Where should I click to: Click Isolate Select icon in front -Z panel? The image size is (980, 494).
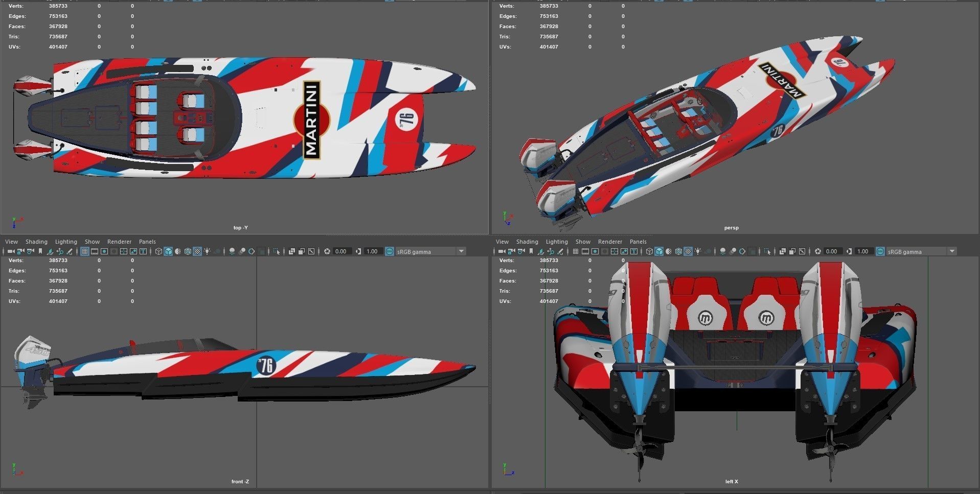pyautogui.click(x=276, y=251)
